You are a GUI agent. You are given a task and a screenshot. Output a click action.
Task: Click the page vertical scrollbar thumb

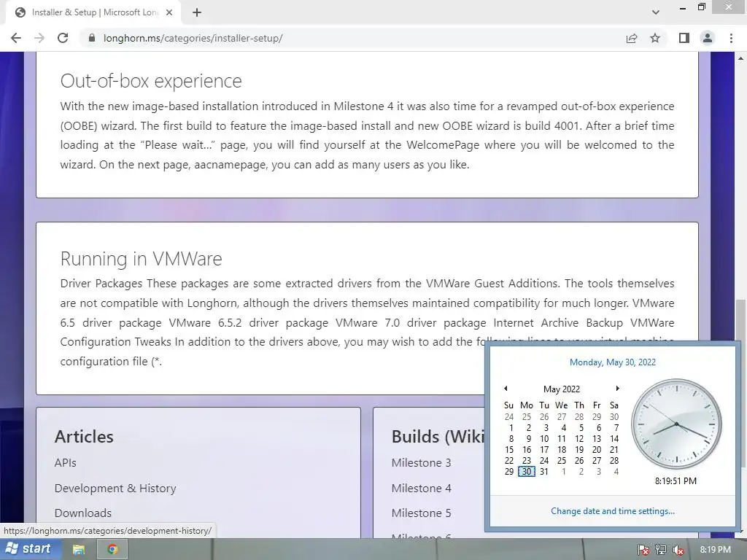[x=741, y=384]
